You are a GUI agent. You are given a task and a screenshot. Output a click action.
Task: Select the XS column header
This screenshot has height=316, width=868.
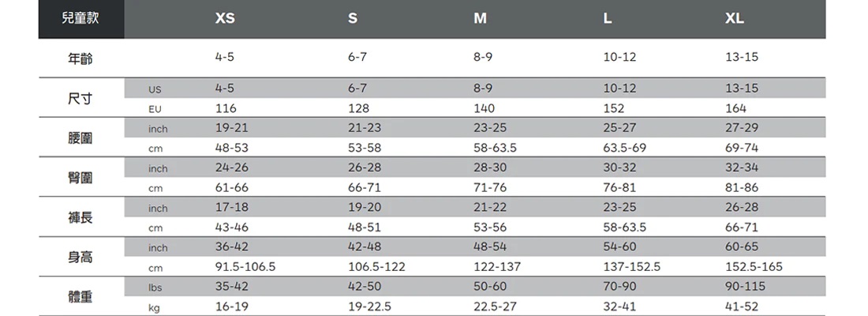pyautogui.click(x=225, y=19)
